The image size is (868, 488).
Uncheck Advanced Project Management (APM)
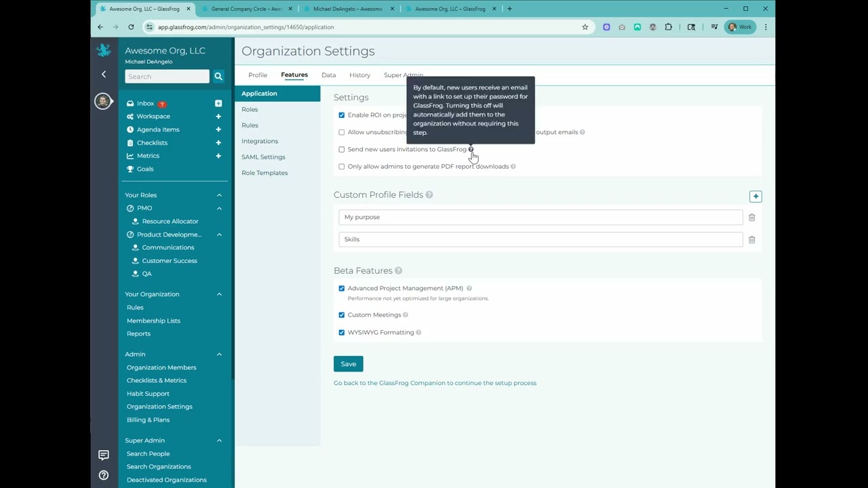[342, 289]
